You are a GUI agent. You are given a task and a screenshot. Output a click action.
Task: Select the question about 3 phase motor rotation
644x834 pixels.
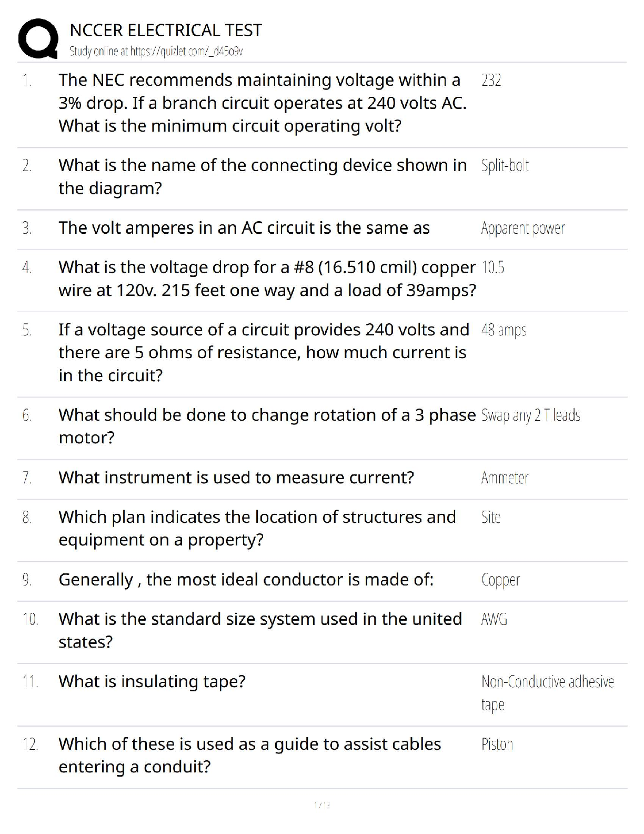pyautogui.click(x=266, y=426)
